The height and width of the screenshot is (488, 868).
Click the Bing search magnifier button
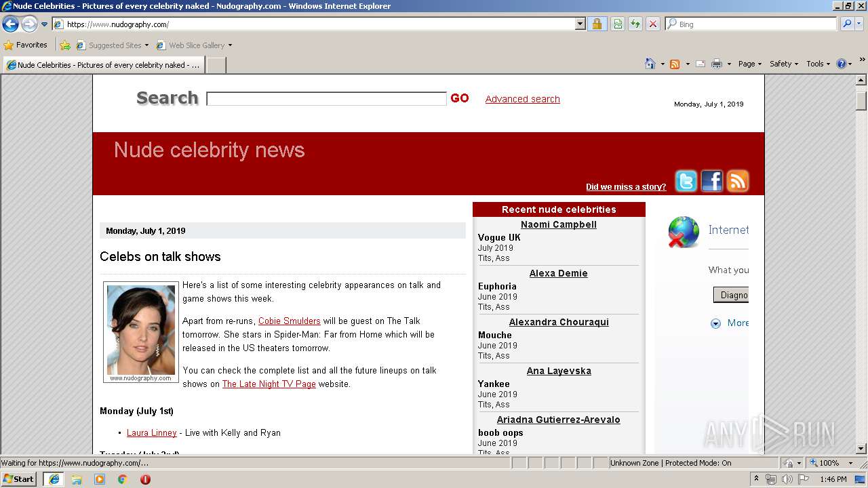tap(846, 24)
